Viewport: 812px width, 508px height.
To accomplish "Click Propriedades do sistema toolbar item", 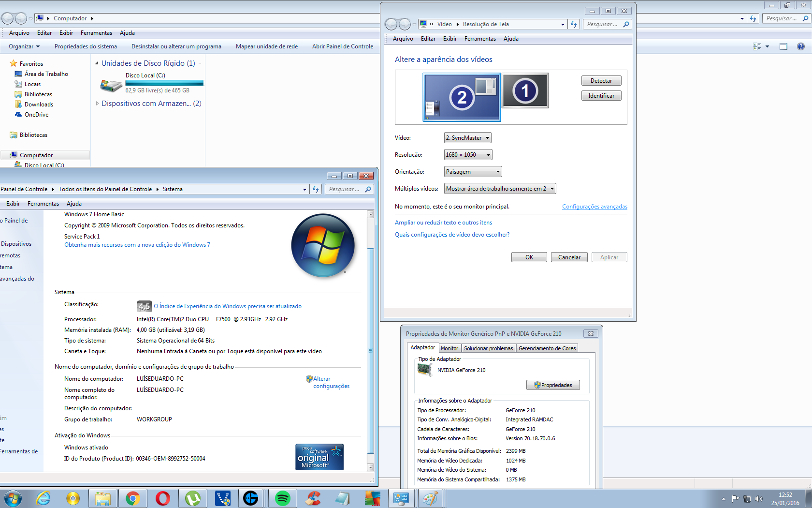I will coord(86,46).
